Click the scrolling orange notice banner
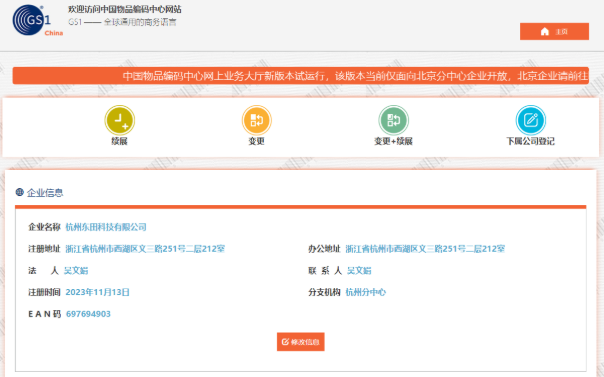This screenshot has height=377, width=604. 300,75
